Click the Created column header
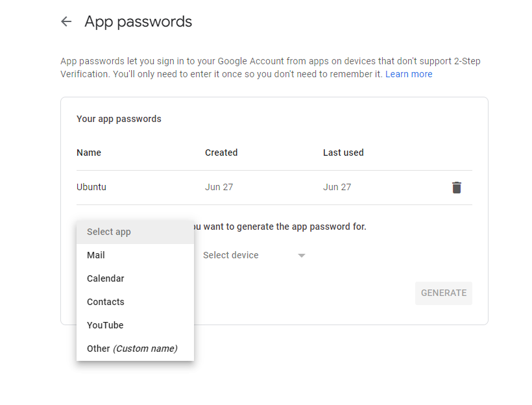Screen dimensions: 532x405 point(221,153)
